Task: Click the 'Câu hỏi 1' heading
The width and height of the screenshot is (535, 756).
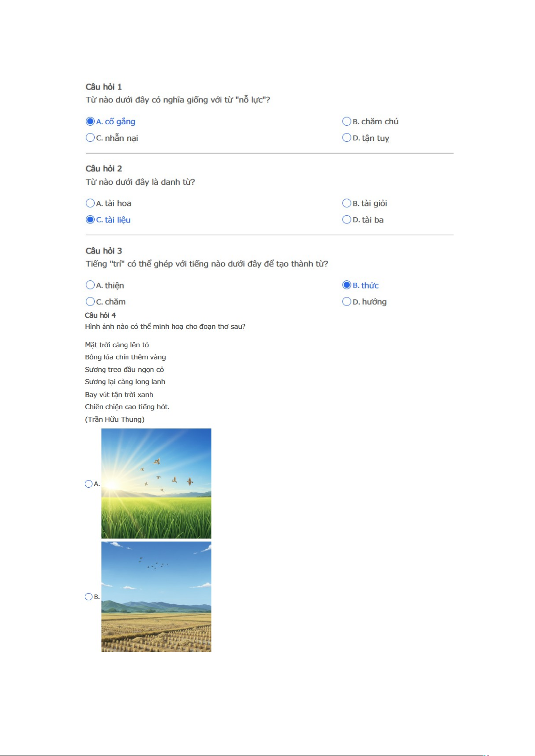Action: tap(104, 87)
